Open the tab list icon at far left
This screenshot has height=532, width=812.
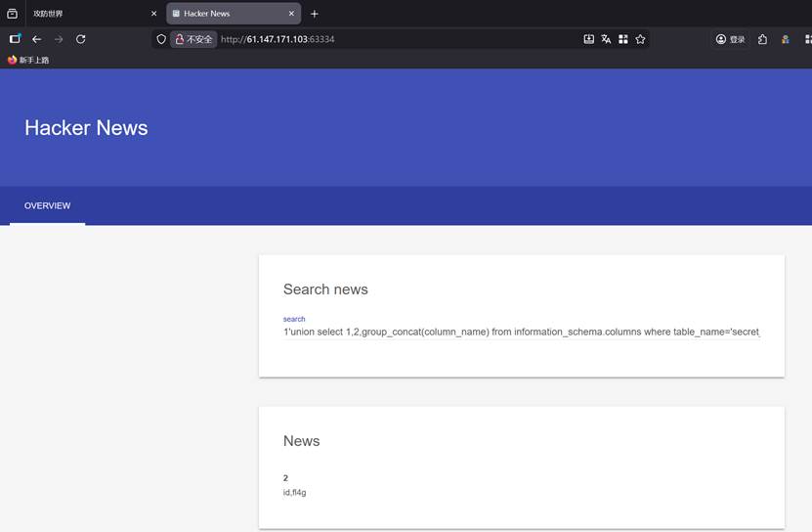pos(12,14)
